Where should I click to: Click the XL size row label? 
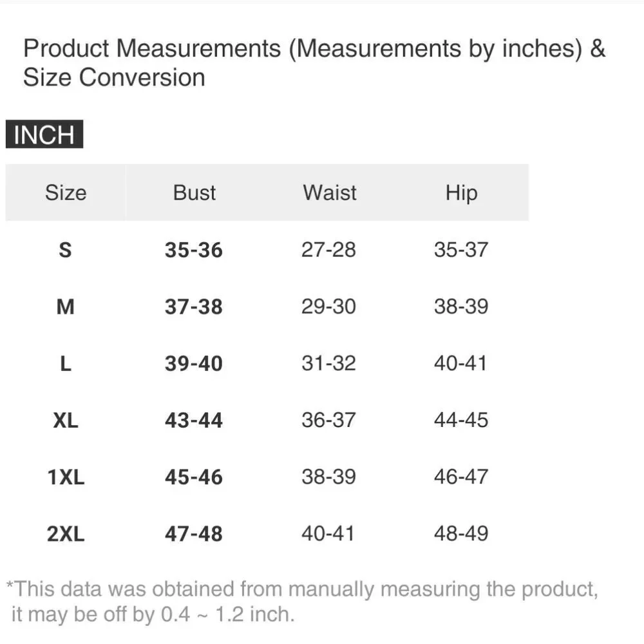click(x=65, y=420)
